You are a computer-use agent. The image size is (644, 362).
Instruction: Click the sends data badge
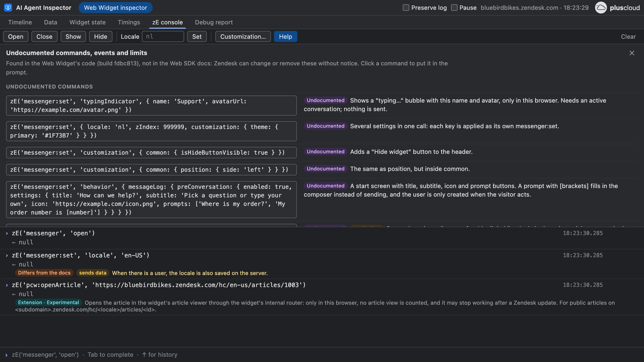tap(93, 273)
